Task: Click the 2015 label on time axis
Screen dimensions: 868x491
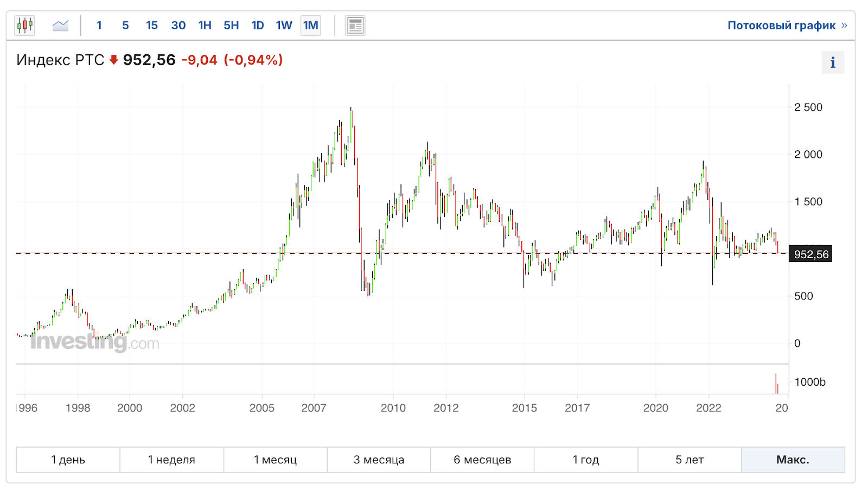Action: point(525,408)
